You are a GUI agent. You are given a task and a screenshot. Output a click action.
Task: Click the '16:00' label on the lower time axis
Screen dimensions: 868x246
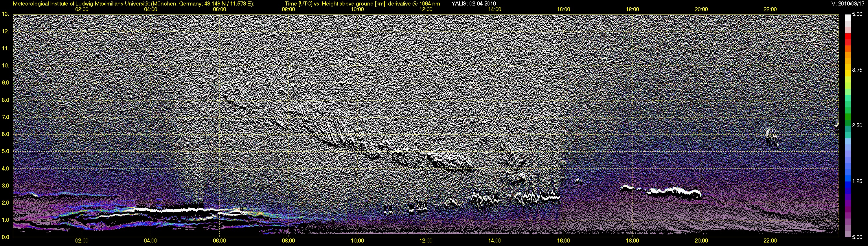564,241
